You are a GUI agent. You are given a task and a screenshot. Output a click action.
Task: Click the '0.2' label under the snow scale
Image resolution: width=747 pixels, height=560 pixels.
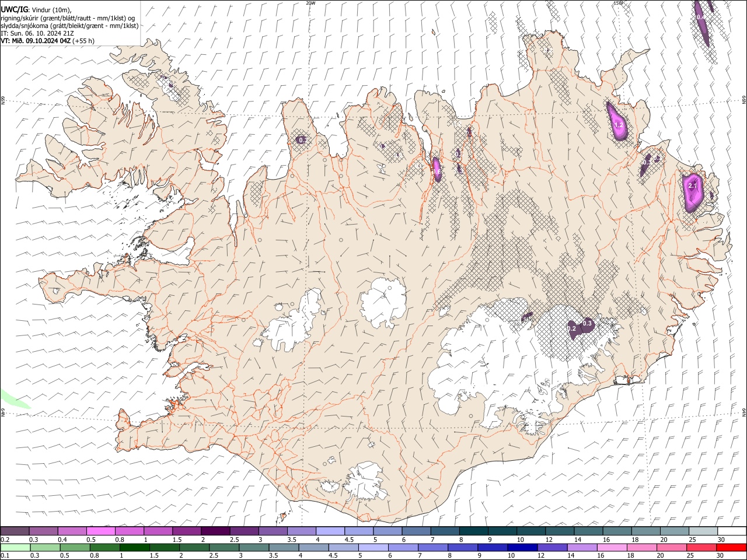5,539
